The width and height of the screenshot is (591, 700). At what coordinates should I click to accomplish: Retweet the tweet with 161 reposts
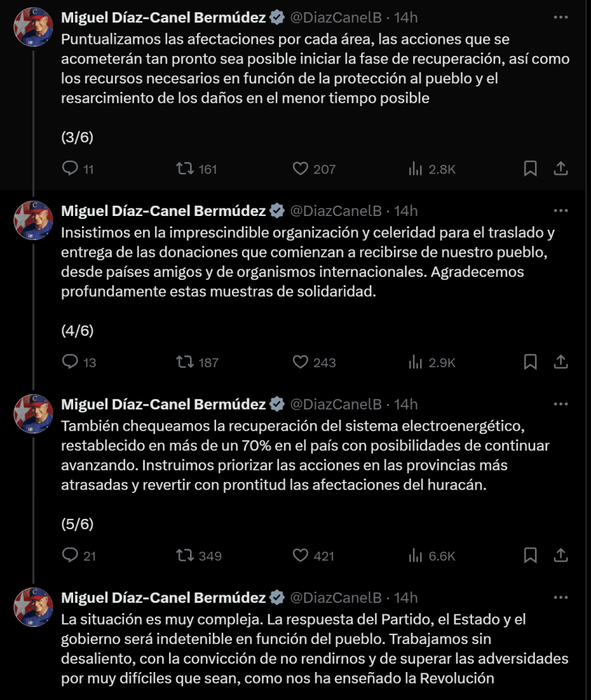[185, 169]
